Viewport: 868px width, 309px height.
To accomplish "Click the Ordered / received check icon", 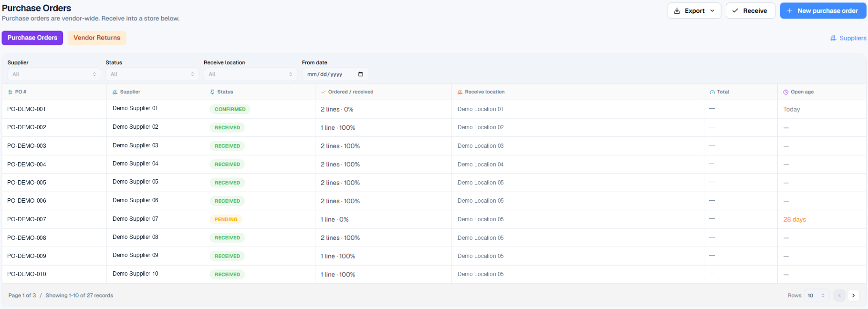I will tap(324, 92).
